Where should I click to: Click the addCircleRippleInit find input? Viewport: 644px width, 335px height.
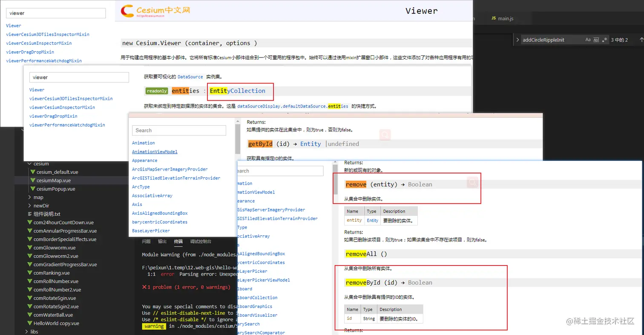tap(552, 40)
